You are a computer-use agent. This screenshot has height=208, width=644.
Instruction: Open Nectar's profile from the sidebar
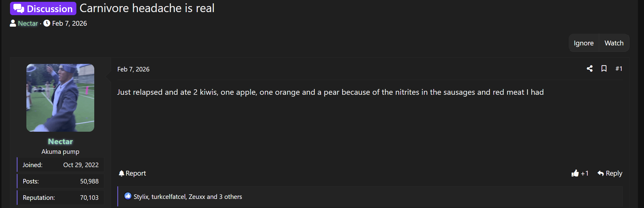60,141
